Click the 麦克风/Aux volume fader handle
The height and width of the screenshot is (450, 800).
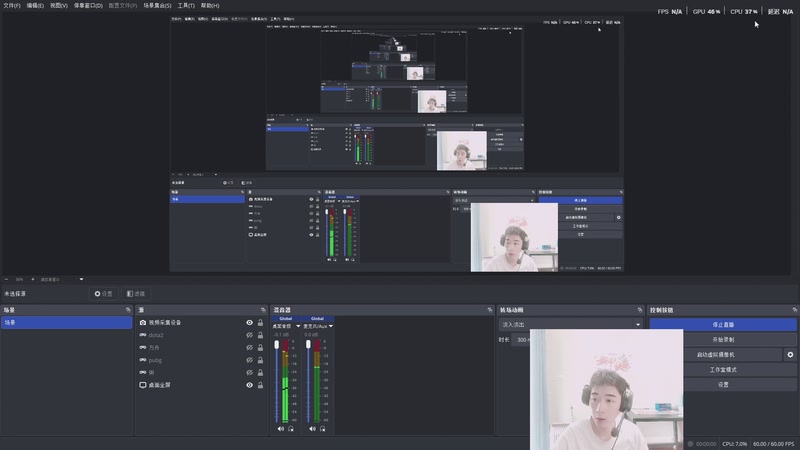[x=308, y=345]
